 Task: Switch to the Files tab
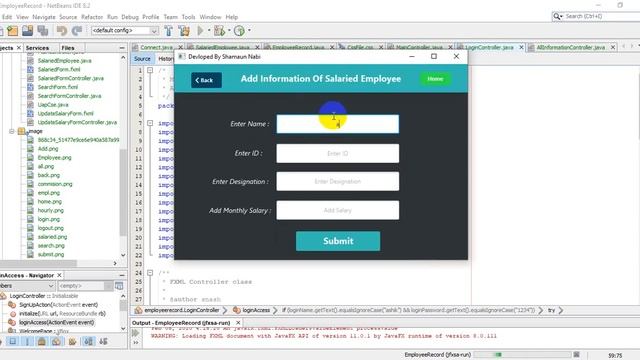point(68,48)
